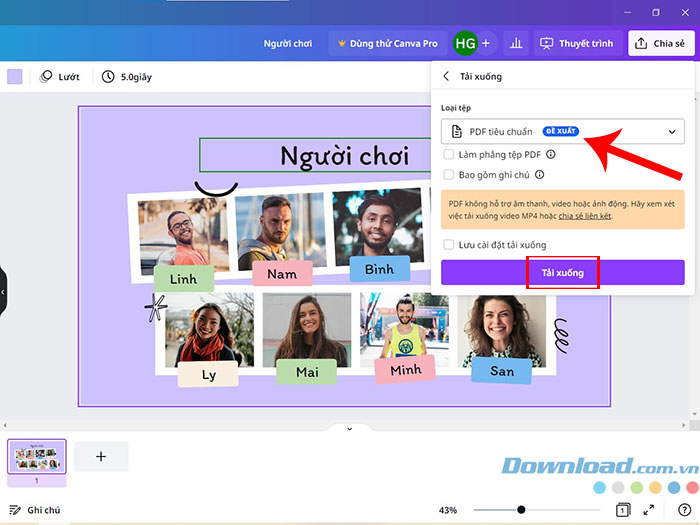The width and height of the screenshot is (700, 525).
Task: Select the page 1 thumbnail
Action: point(37,456)
